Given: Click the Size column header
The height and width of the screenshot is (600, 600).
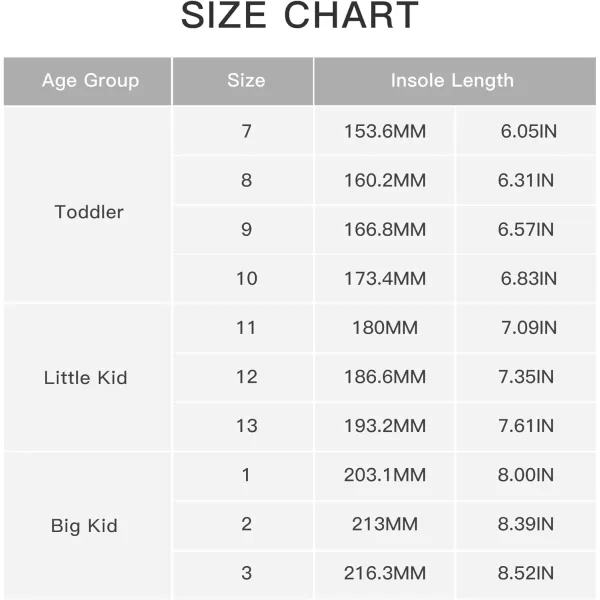Looking at the screenshot, I should coord(246,81).
